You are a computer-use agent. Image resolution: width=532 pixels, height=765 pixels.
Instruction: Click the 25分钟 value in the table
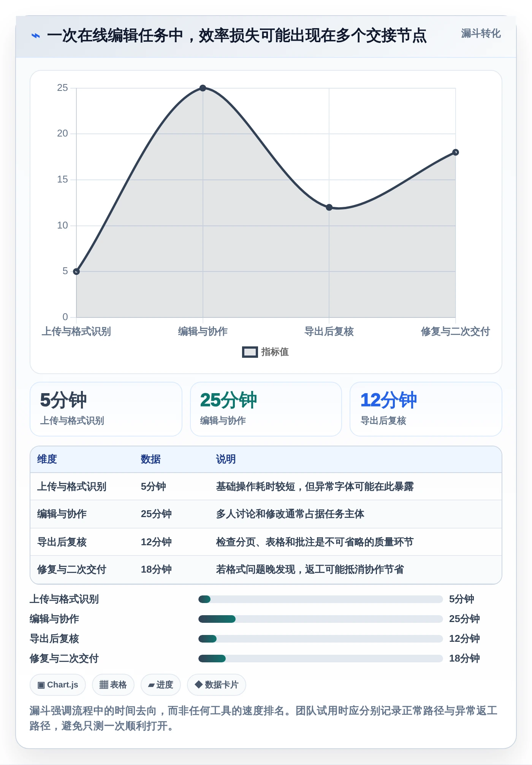[x=156, y=514]
